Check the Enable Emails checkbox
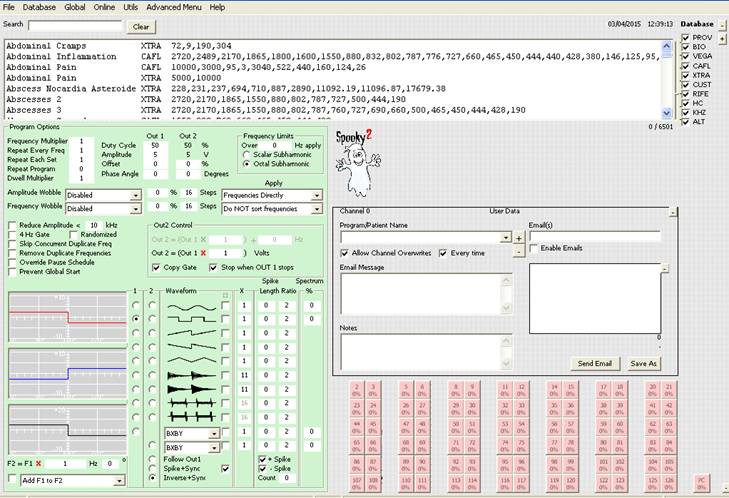 [x=534, y=248]
